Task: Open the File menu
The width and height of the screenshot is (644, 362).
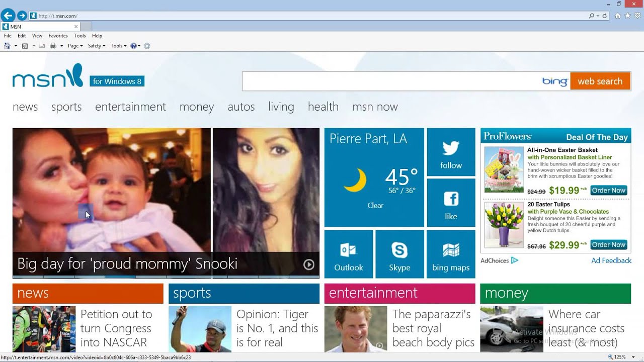Action: [8, 36]
